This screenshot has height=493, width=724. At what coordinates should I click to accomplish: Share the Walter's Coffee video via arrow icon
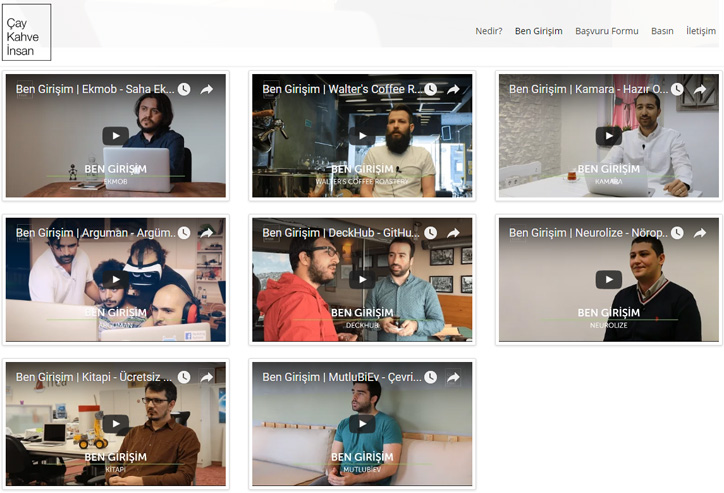[x=453, y=89]
